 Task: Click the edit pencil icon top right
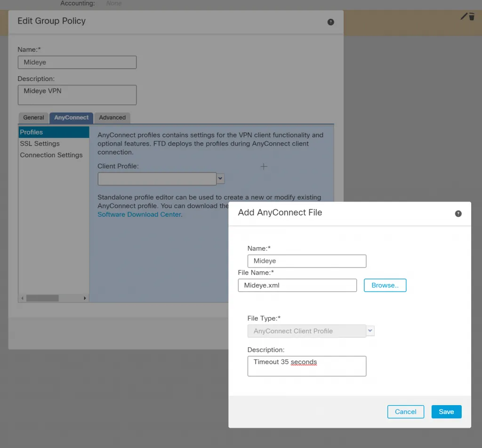(464, 16)
